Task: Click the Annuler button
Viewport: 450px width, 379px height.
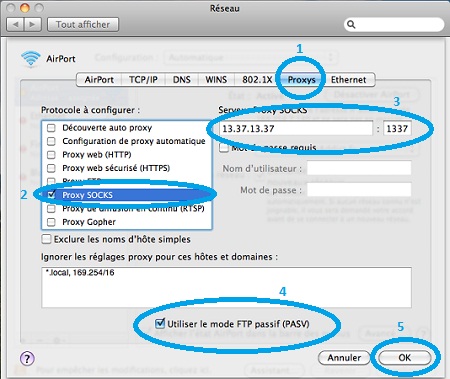Action: tap(344, 358)
